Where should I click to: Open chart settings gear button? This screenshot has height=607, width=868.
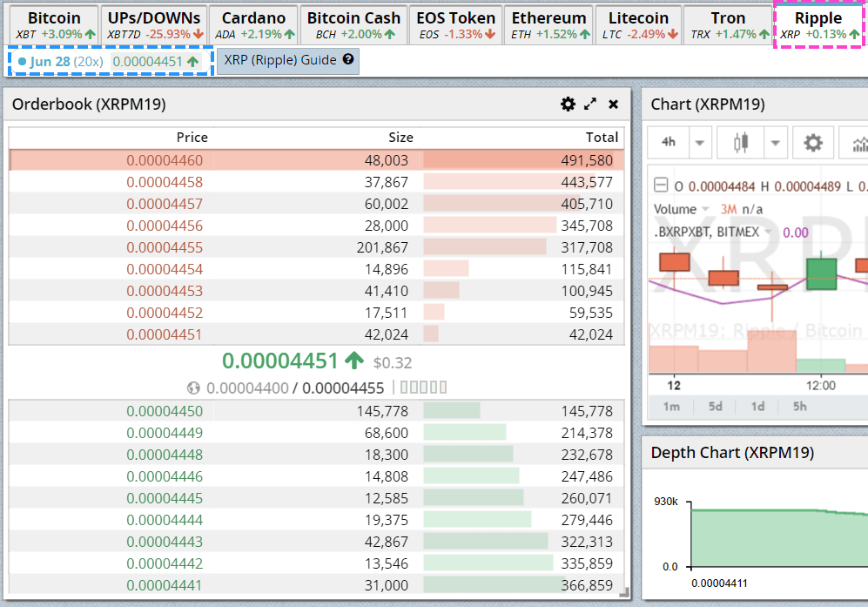click(812, 143)
